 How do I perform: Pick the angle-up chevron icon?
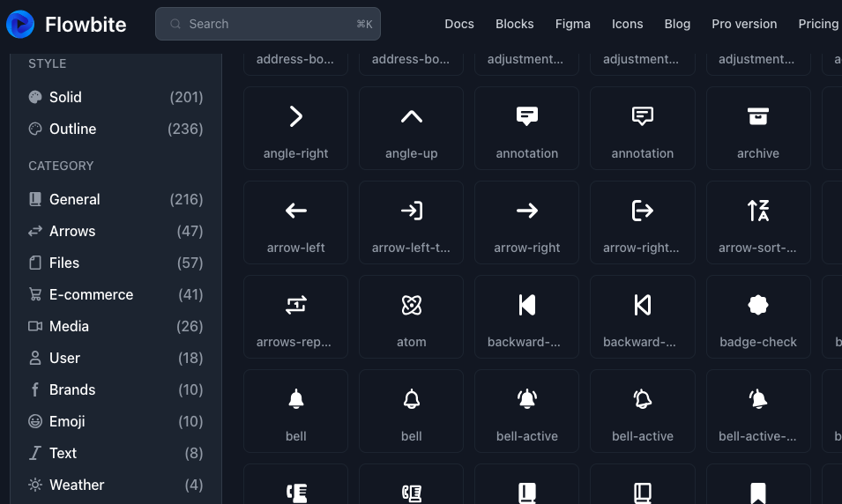[411, 128]
